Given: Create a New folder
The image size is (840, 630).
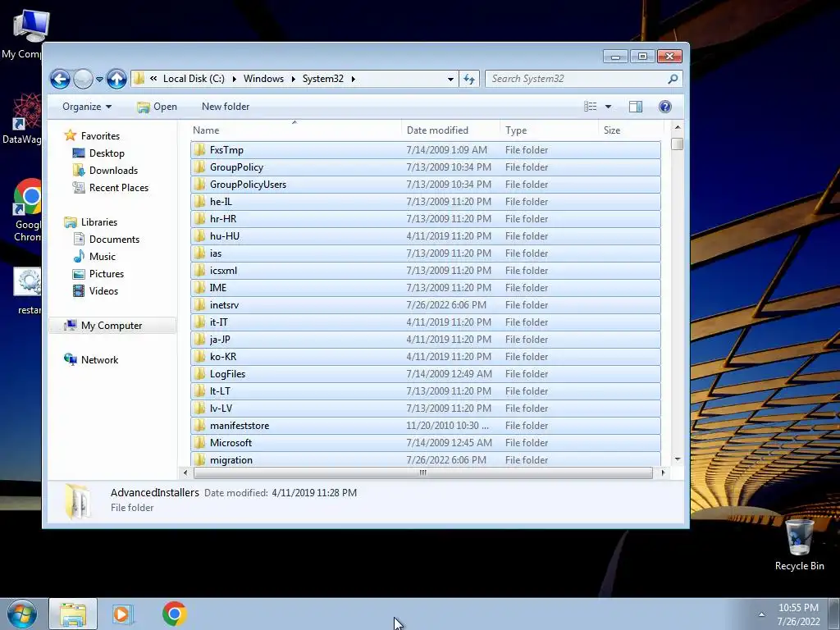Looking at the screenshot, I should [226, 107].
